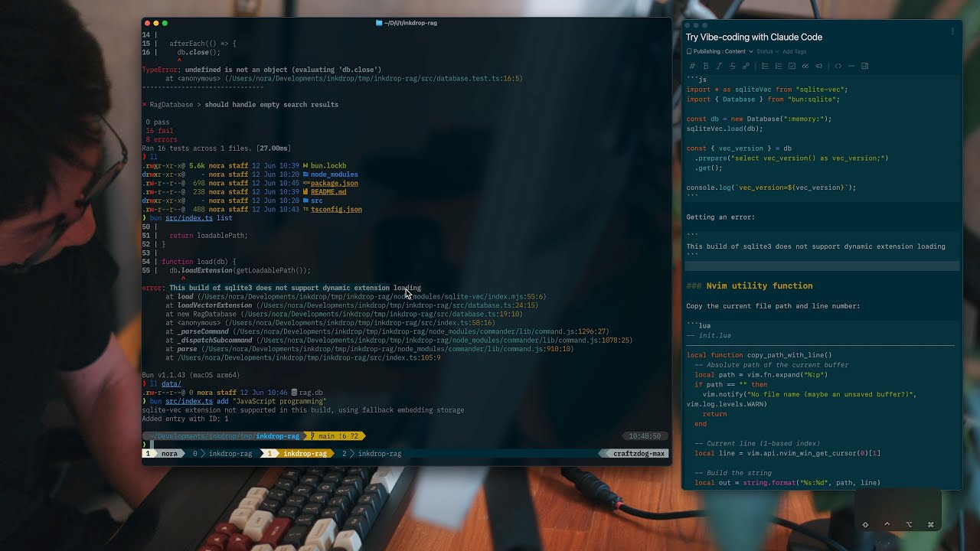Select active tmux window 1 inkdrop-rag
This screenshot has height=551, width=980.
(x=297, y=454)
